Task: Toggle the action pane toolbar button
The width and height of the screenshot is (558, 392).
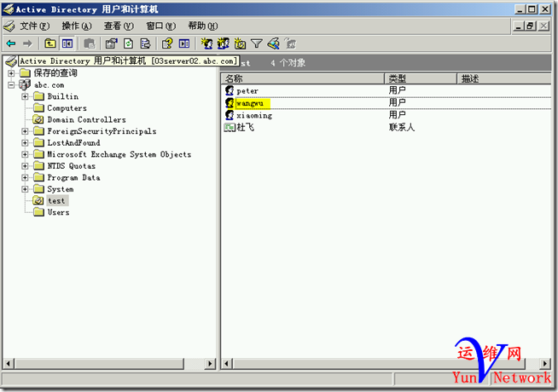Action: pyautogui.click(x=184, y=43)
